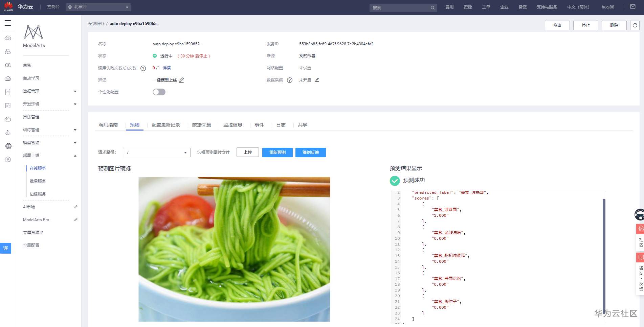Open the hamburger menu icon

(x=8, y=23)
